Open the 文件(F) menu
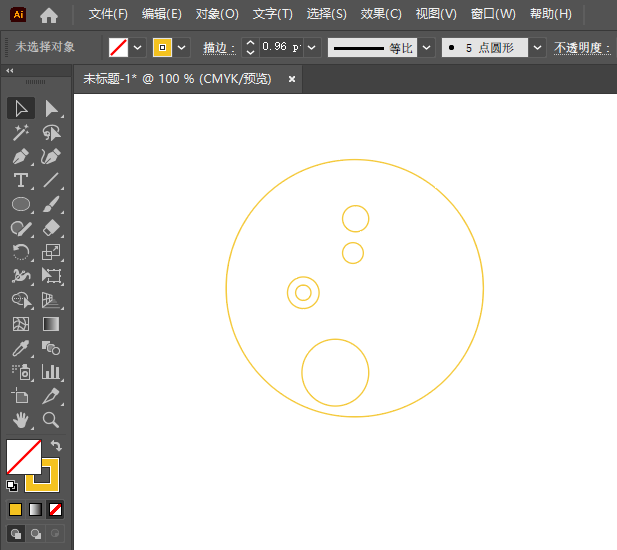Screen dimensions: 617x550 coord(108,14)
